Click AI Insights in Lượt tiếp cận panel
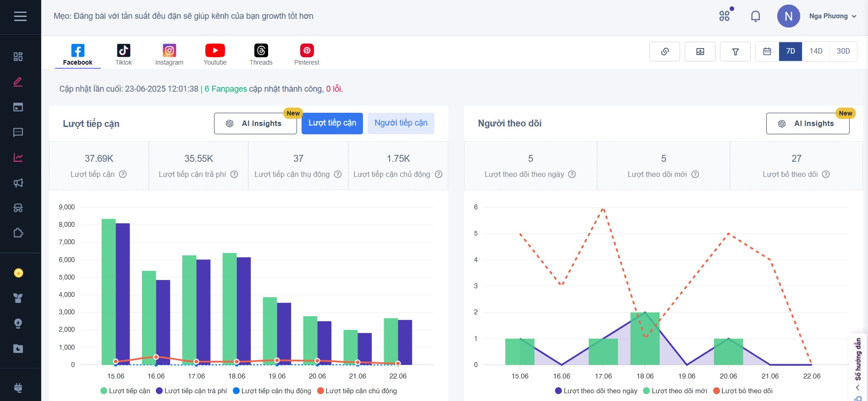 (255, 123)
